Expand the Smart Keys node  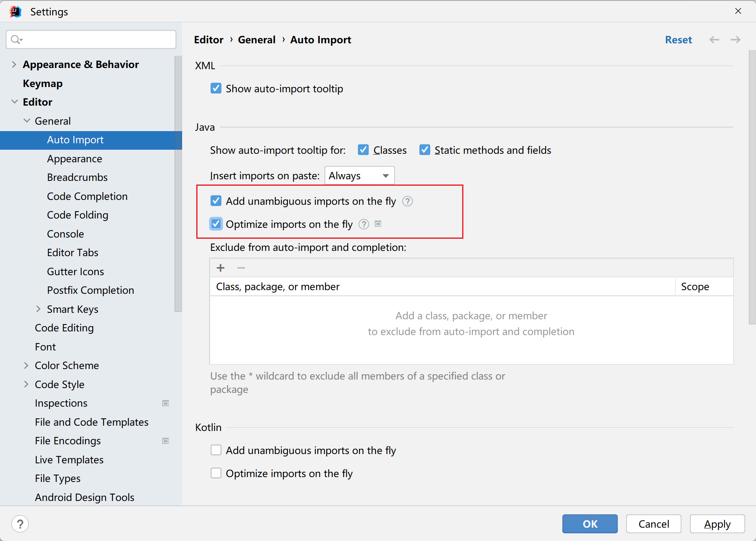[38, 309]
